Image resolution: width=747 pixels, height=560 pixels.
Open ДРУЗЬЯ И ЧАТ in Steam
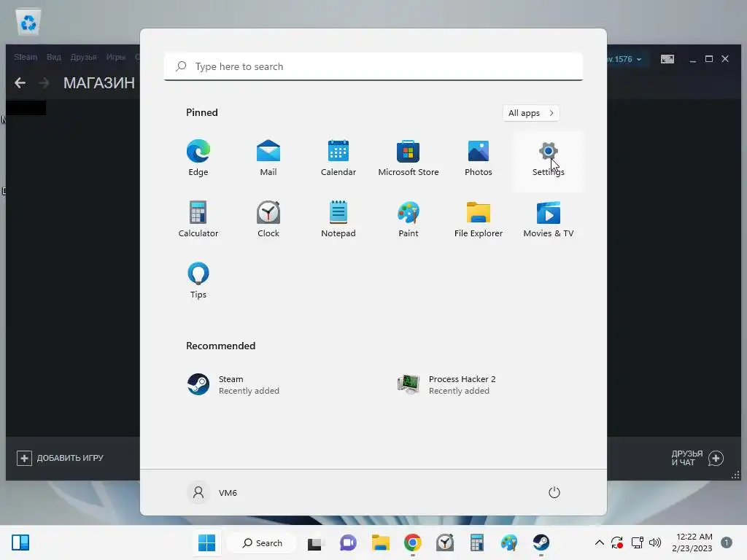click(697, 458)
